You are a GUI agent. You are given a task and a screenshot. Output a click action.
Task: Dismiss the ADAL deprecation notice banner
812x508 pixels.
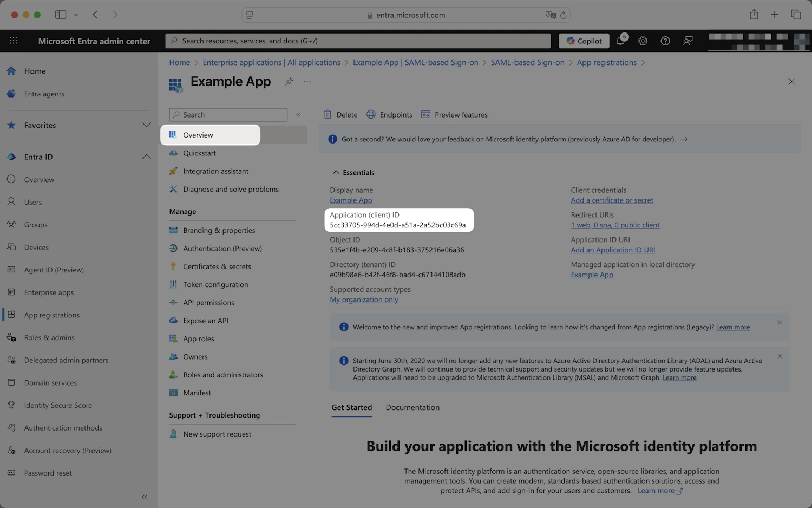tap(780, 356)
